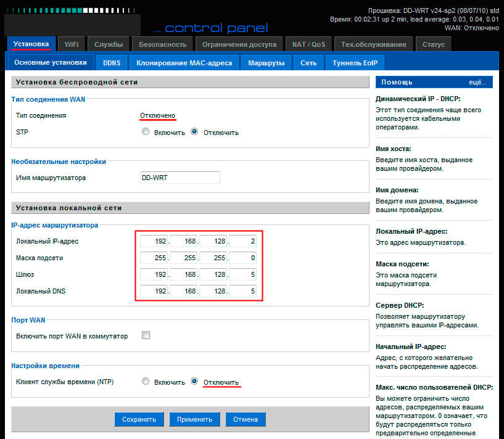This screenshot has width=504, height=439.
Task: Select the DDNS sub-tab
Action: (x=112, y=63)
